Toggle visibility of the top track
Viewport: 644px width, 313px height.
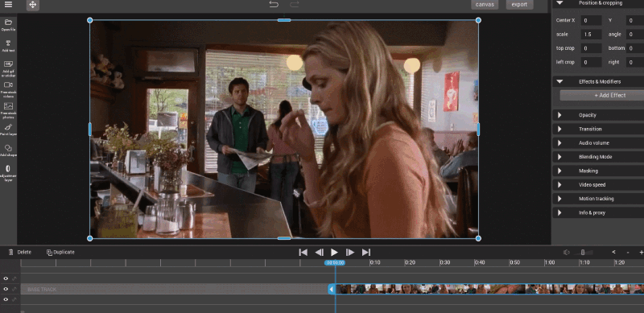coord(6,278)
